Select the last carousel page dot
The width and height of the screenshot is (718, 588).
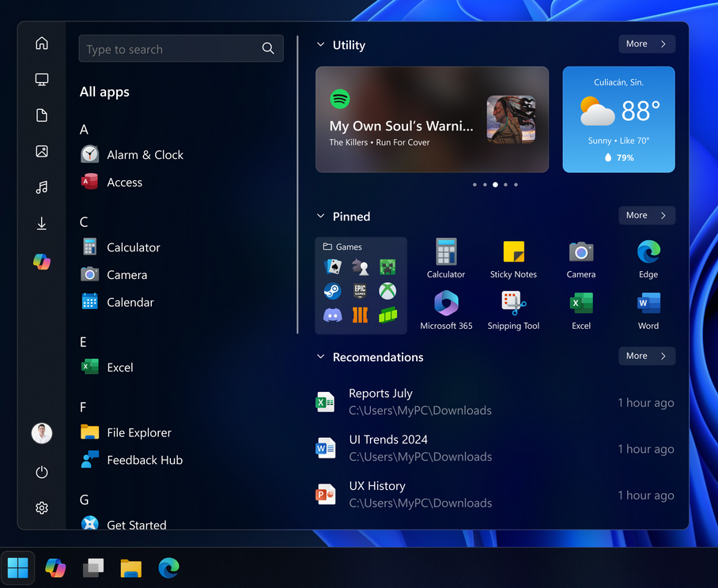[x=516, y=185]
